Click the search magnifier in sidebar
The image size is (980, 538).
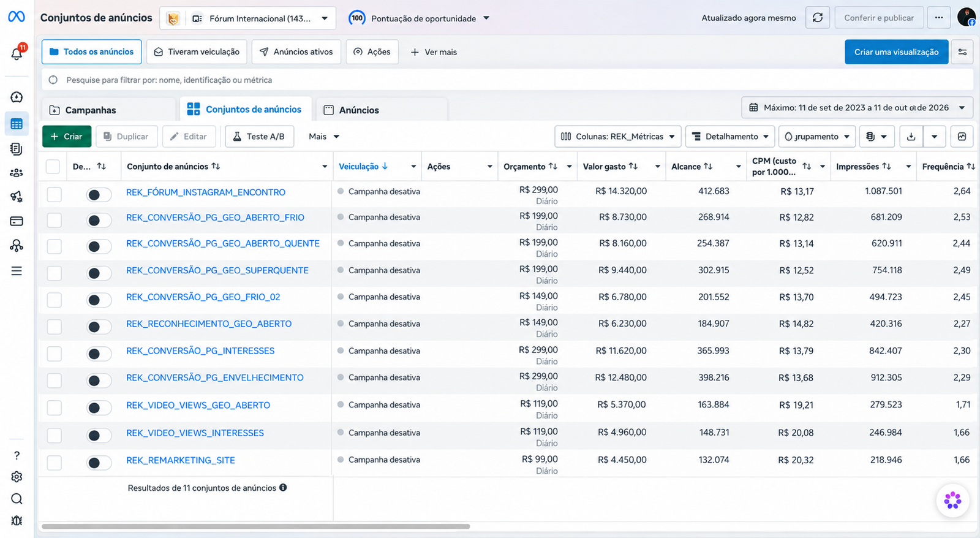tap(17, 499)
